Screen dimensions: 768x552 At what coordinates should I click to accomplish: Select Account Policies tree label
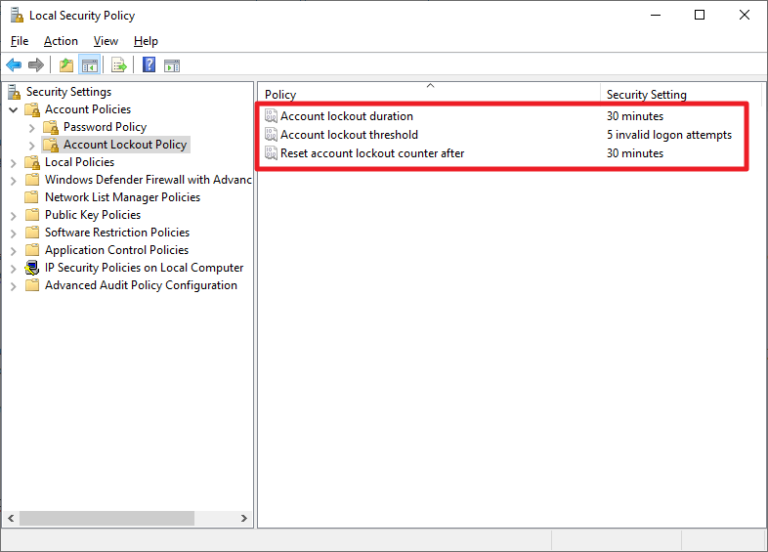(88, 109)
